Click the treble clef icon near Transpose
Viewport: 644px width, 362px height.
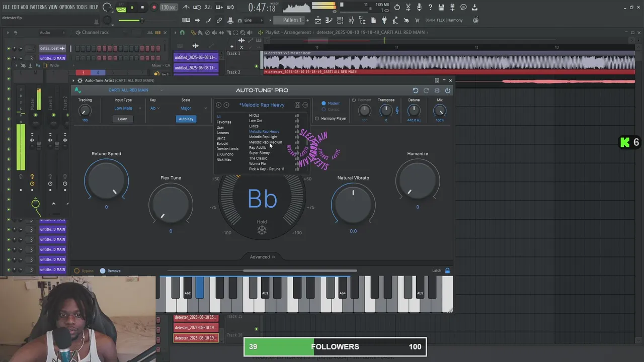tap(397, 111)
